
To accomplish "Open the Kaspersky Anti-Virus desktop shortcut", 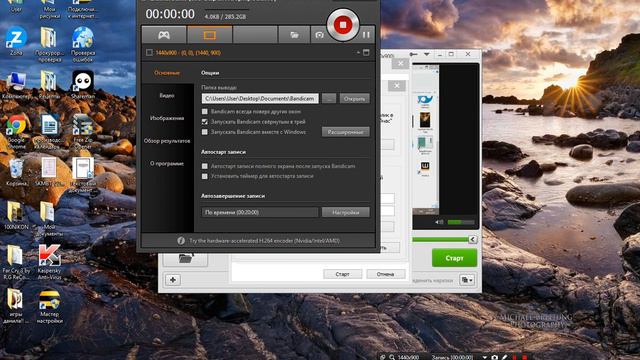I will (49, 262).
